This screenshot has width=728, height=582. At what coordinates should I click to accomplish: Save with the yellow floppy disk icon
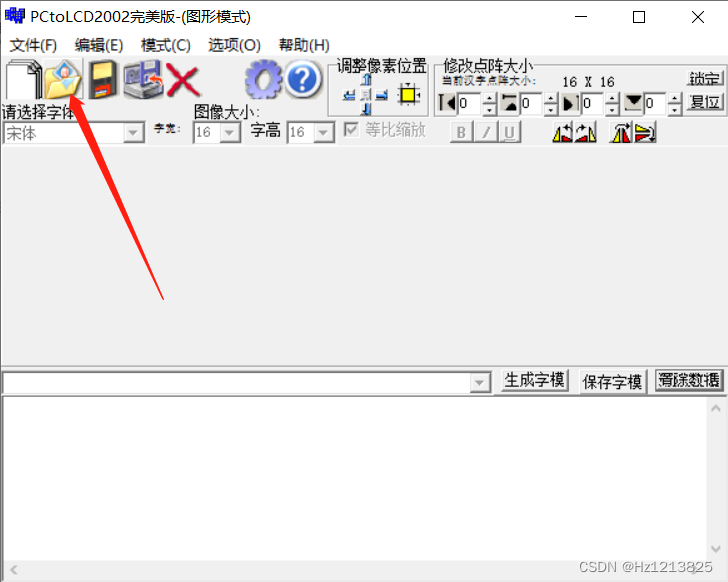[x=103, y=79]
